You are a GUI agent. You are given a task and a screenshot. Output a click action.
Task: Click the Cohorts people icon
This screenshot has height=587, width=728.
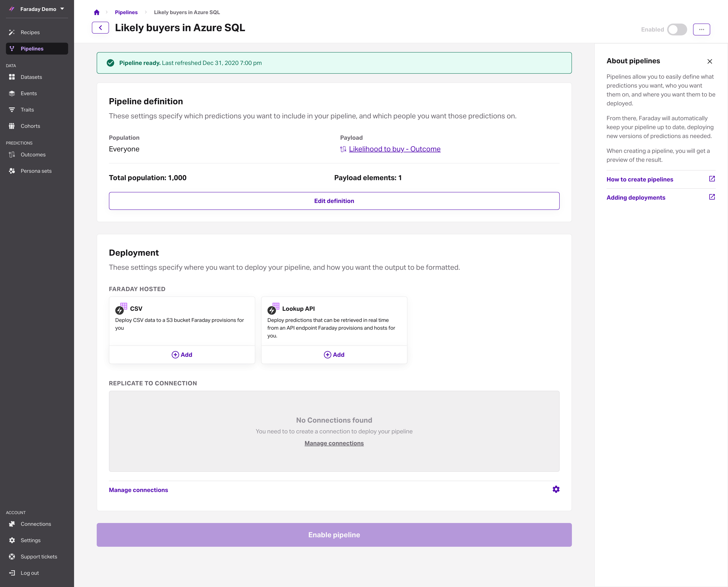point(12,126)
